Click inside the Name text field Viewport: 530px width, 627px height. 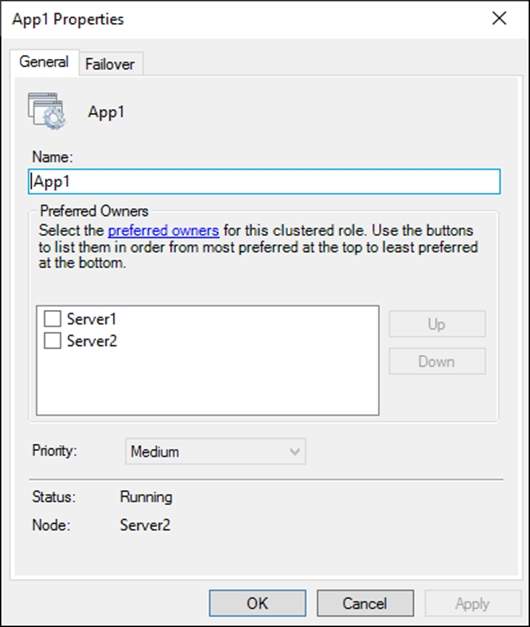coord(264,182)
